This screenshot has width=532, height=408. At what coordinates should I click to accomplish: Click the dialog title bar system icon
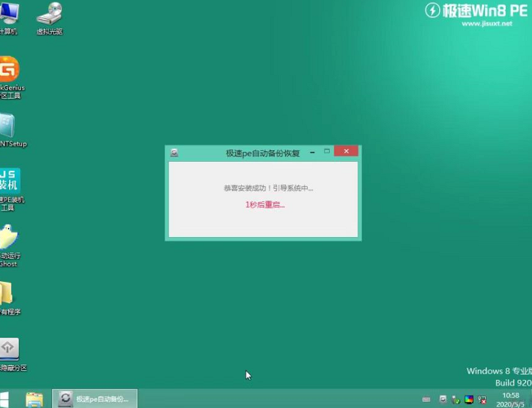click(174, 151)
